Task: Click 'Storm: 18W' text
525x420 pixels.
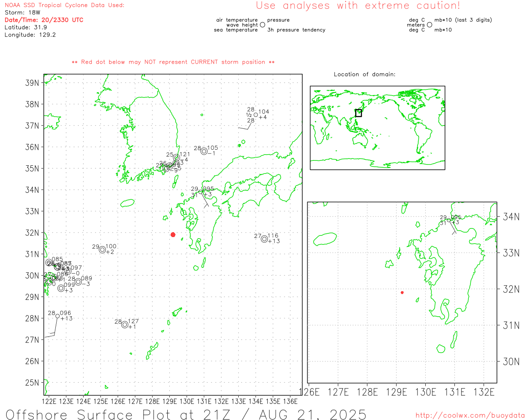Action: pyautogui.click(x=23, y=12)
